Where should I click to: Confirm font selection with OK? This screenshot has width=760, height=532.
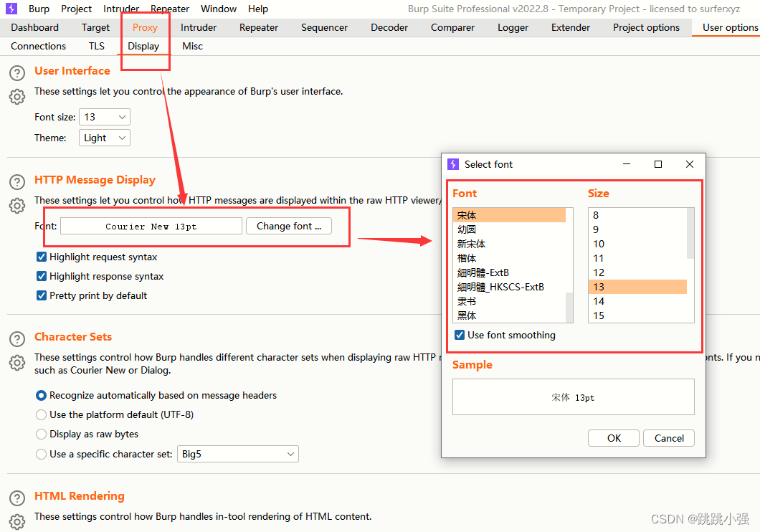click(x=614, y=438)
